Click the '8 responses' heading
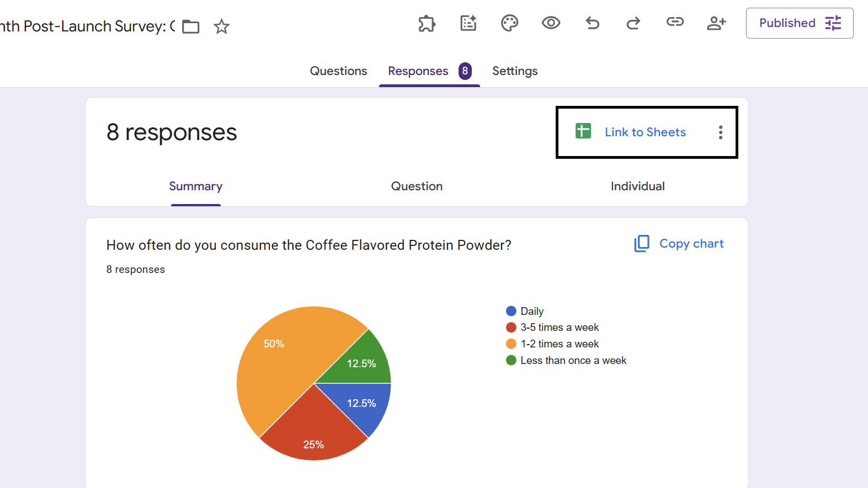The image size is (868, 488). coord(172,132)
